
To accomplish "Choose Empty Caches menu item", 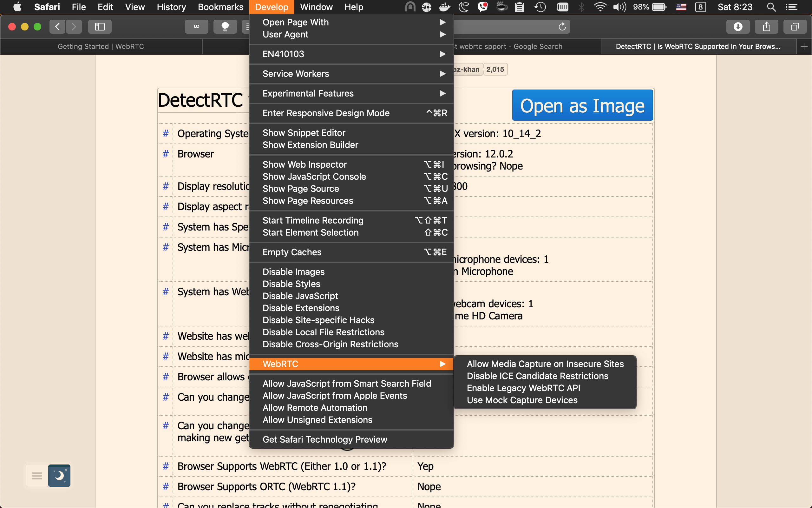I will 351,252.
